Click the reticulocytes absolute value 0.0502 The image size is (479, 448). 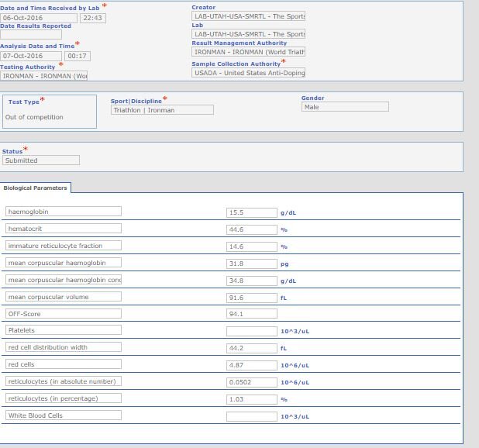pyautogui.click(x=252, y=383)
